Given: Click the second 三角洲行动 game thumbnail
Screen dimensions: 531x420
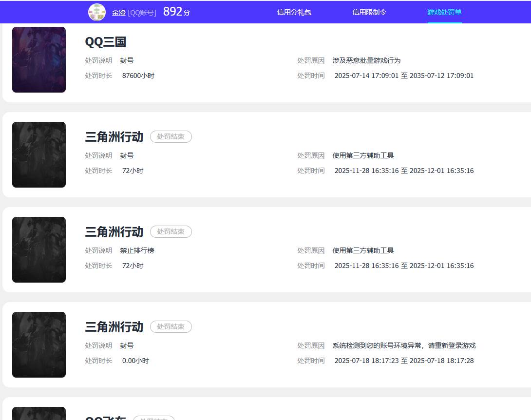Looking at the screenshot, I should (39, 249).
